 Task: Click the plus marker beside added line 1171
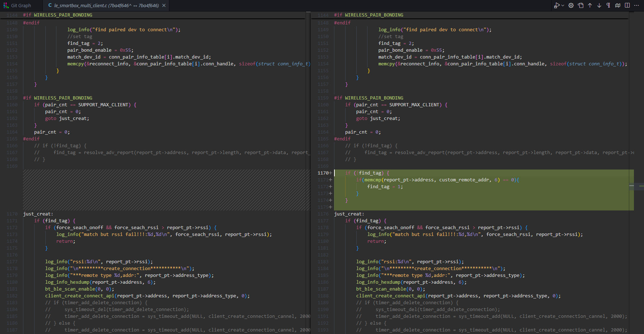click(x=330, y=180)
